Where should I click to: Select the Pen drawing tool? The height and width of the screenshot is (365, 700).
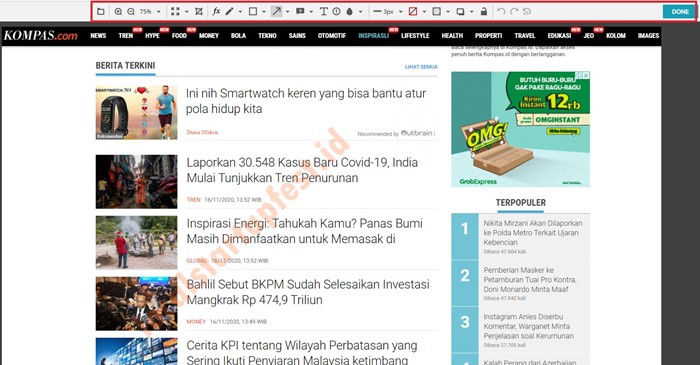[x=229, y=12]
